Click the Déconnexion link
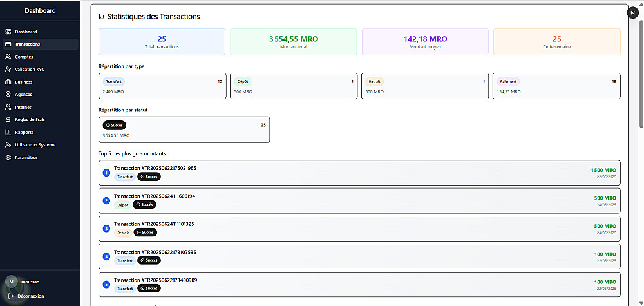Viewport: 644px width, 306px height. pyautogui.click(x=31, y=296)
